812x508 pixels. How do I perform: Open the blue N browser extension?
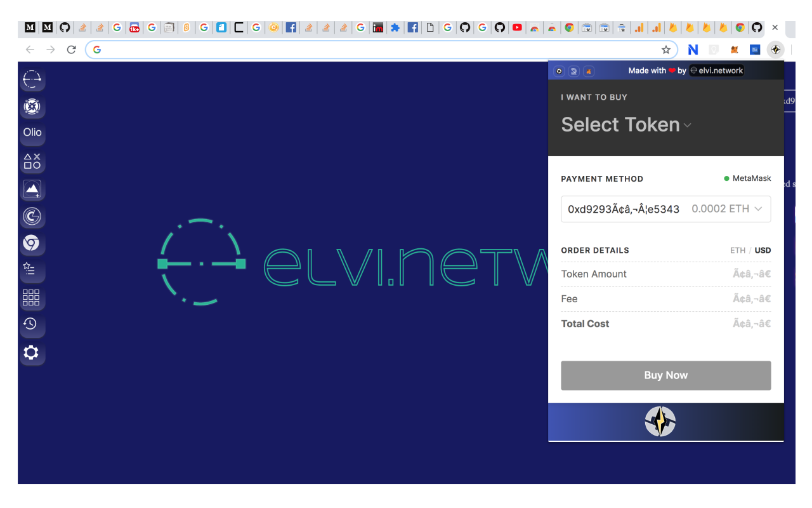(x=693, y=50)
